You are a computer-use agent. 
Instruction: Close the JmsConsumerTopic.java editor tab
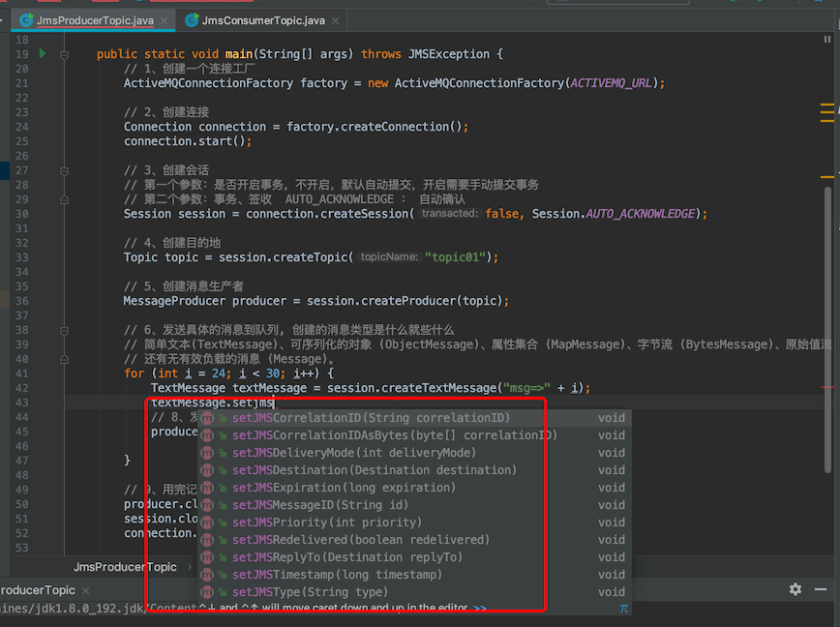click(336, 21)
